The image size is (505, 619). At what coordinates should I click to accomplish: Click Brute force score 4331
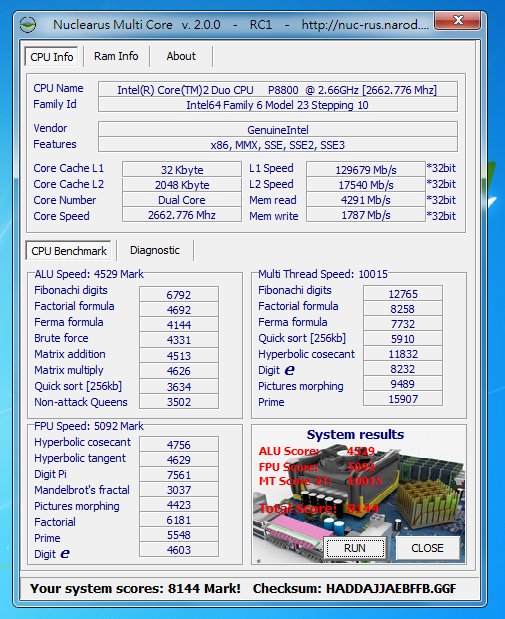coord(179,340)
